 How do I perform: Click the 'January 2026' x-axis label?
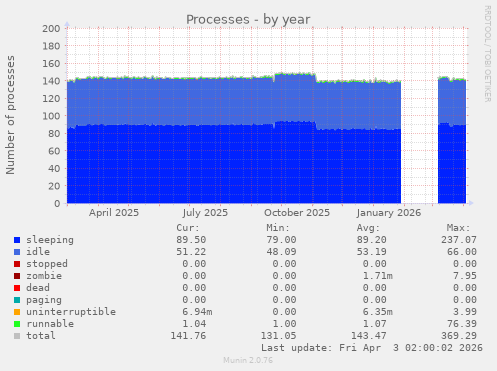(389, 213)
